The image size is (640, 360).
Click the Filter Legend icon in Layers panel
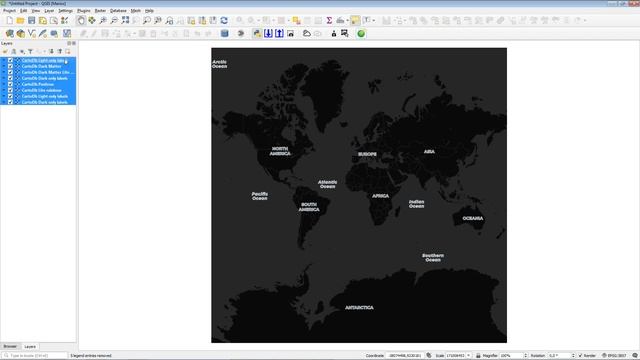point(30,51)
